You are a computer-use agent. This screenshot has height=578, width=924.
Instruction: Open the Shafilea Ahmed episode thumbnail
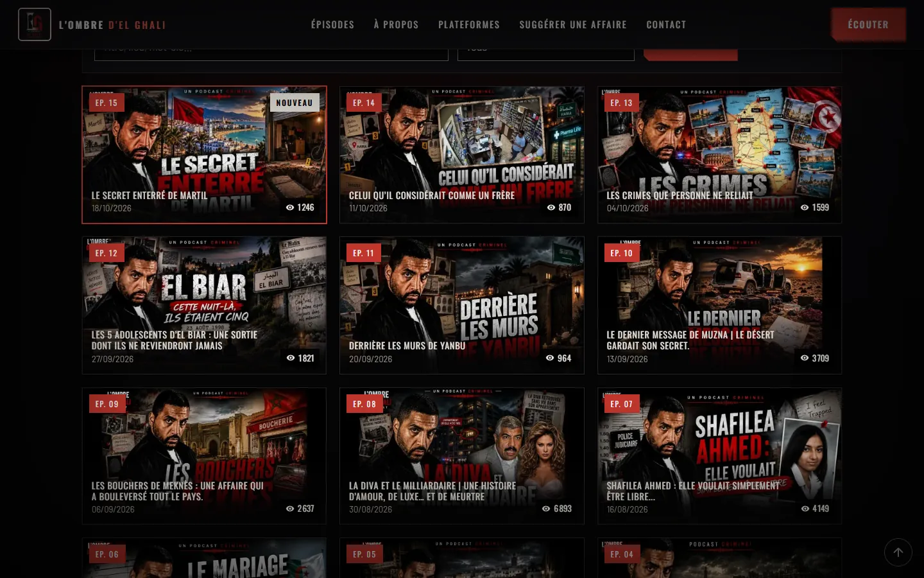[x=719, y=456]
